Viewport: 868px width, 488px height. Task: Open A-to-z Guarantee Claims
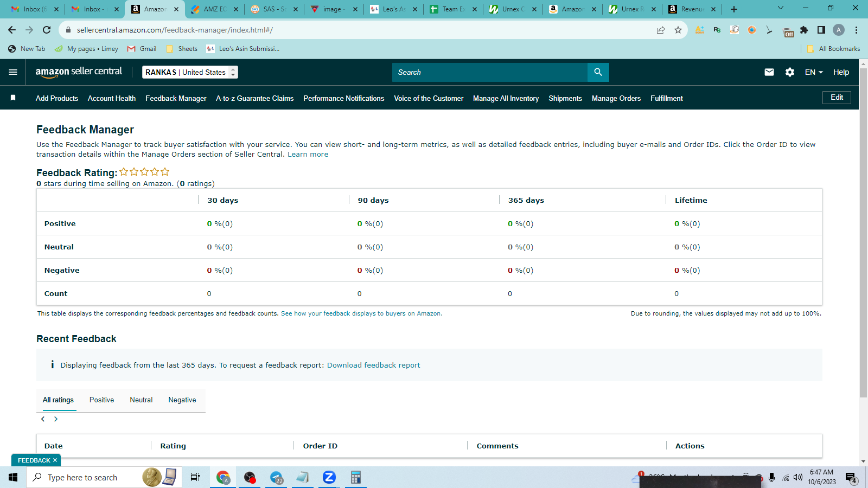pos(255,98)
